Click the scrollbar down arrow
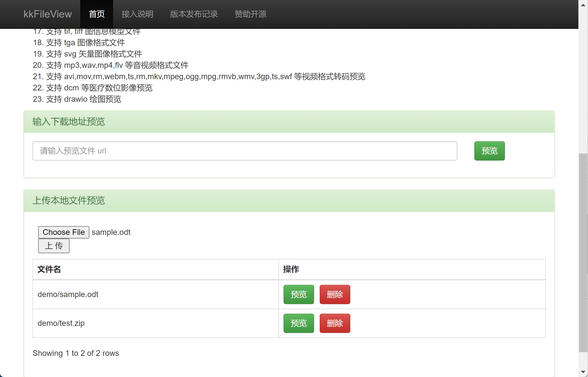 [583, 372]
